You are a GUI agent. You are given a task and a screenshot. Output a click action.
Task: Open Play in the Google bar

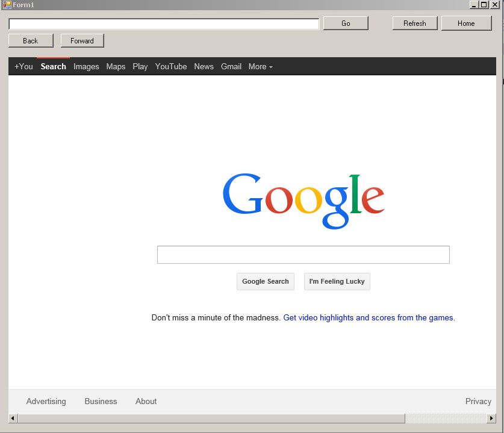click(x=140, y=66)
